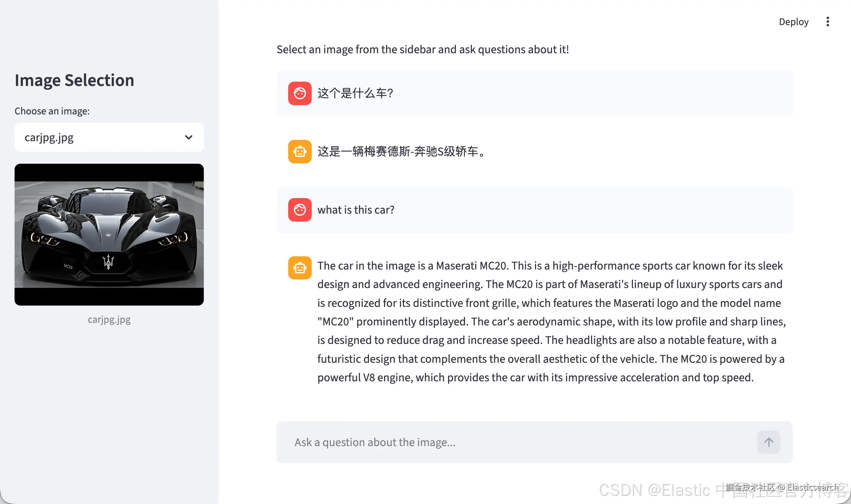This screenshot has width=851, height=504.
Task: Click the 'what is this car?' message
Action: click(x=356, y=210)
